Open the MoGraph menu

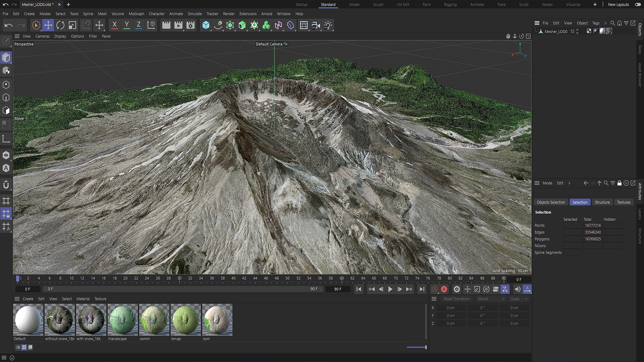tap(137, 14)
